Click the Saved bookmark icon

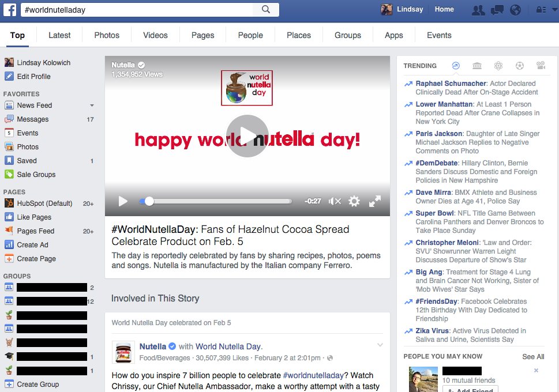[x=9, y=161]
